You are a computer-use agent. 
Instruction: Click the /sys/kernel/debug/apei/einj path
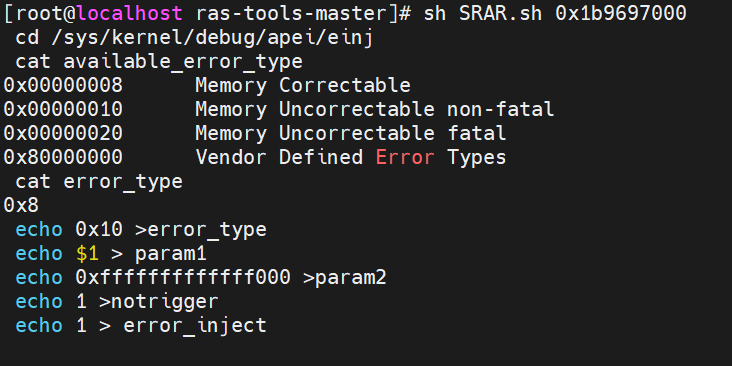pos(213,38)
